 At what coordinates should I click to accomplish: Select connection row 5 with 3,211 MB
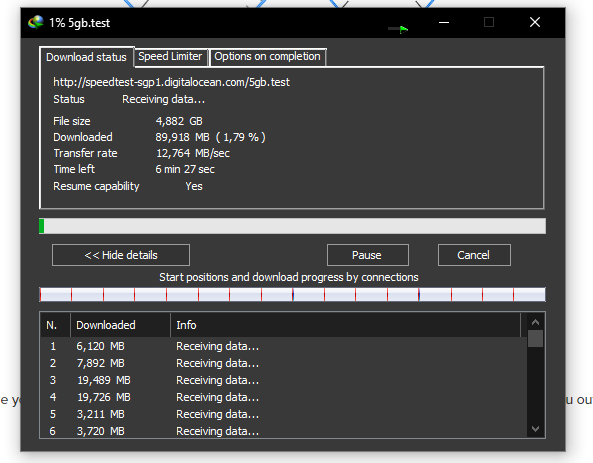coord(284,414)
